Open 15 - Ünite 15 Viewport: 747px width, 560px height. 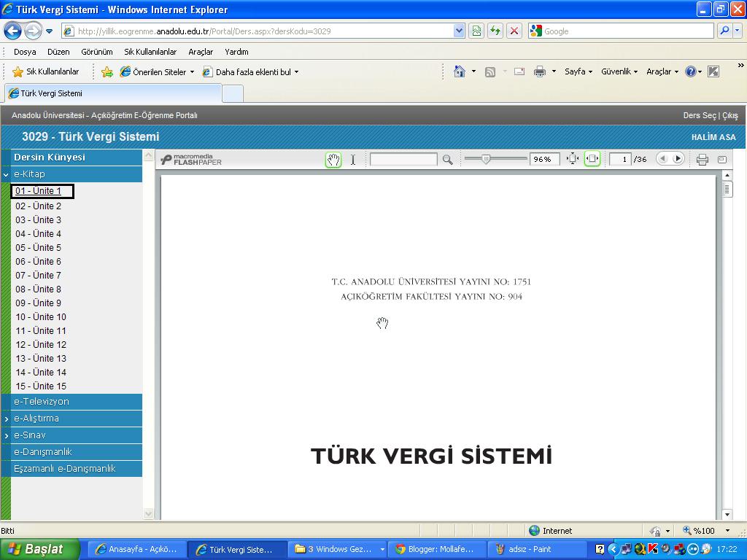(41, 386)
